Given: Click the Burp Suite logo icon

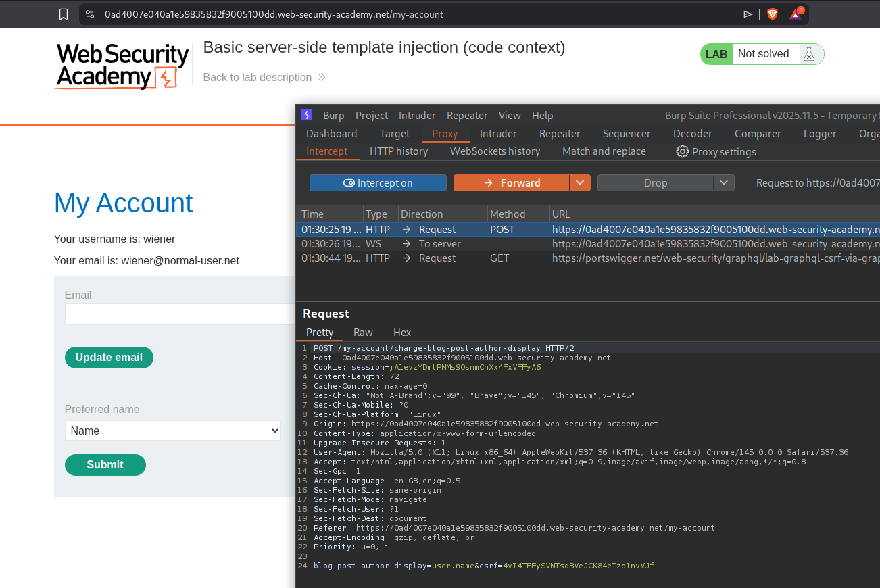Looking at the screenshot, I should point(307,115).
